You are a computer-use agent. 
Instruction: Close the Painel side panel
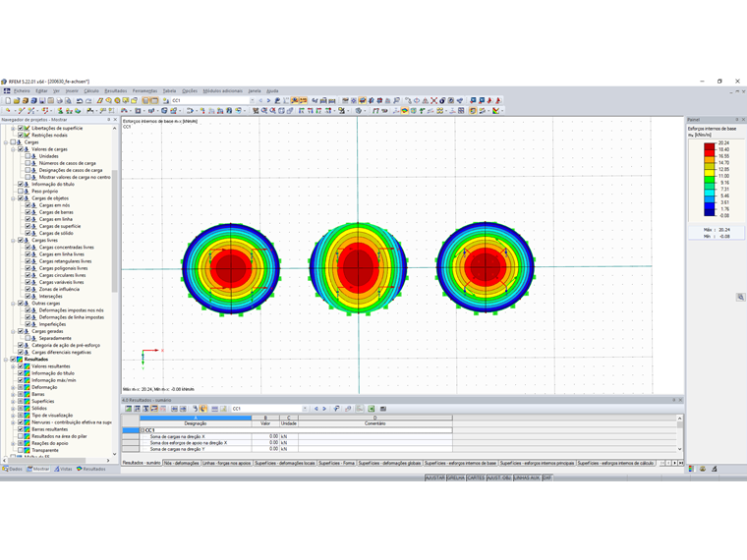(x=743, y=120)
